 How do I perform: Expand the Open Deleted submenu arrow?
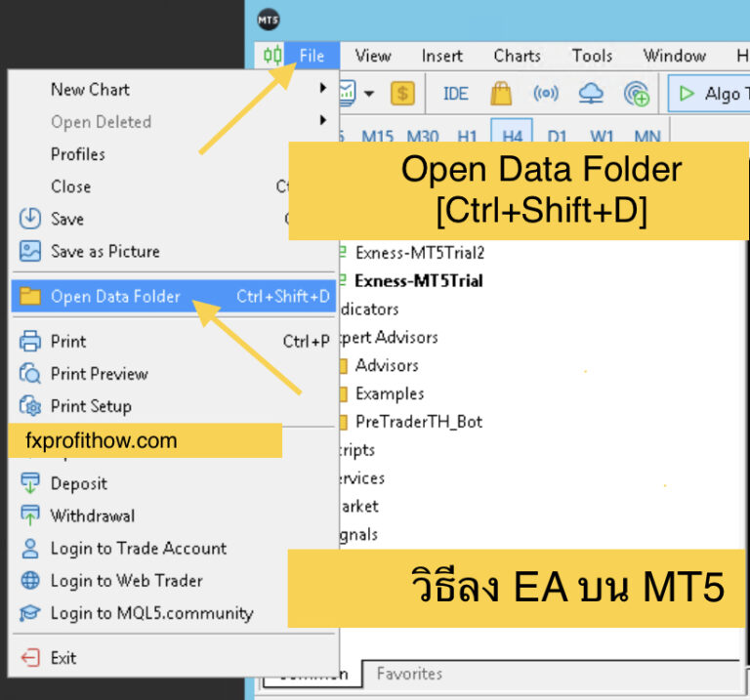pos(323,121)
